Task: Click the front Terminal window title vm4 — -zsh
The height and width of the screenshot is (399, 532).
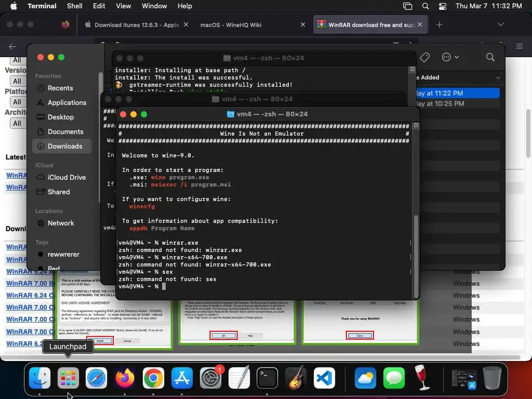Action: click(268, 114)
